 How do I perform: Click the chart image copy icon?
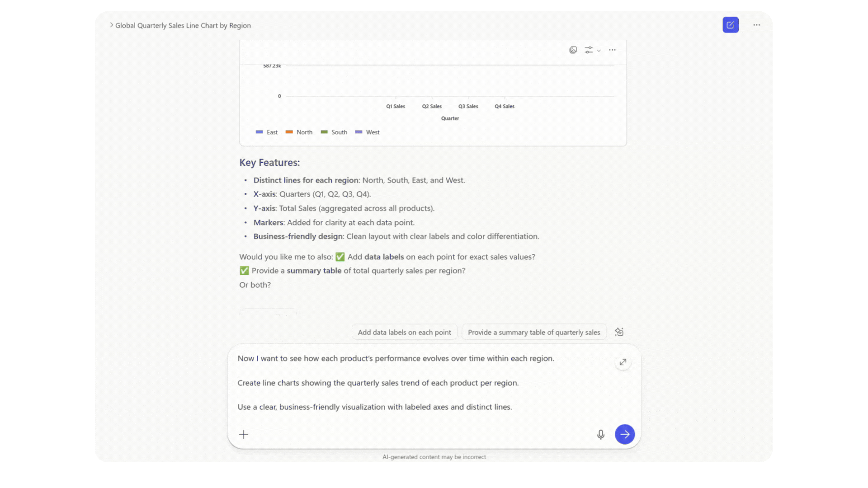pyautogui.click(x=573, y=50)
